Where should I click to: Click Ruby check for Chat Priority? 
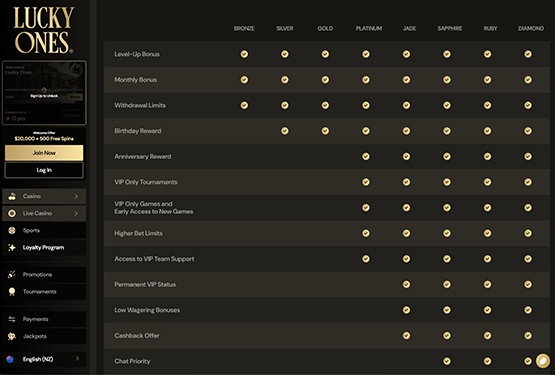coord(487,361)
